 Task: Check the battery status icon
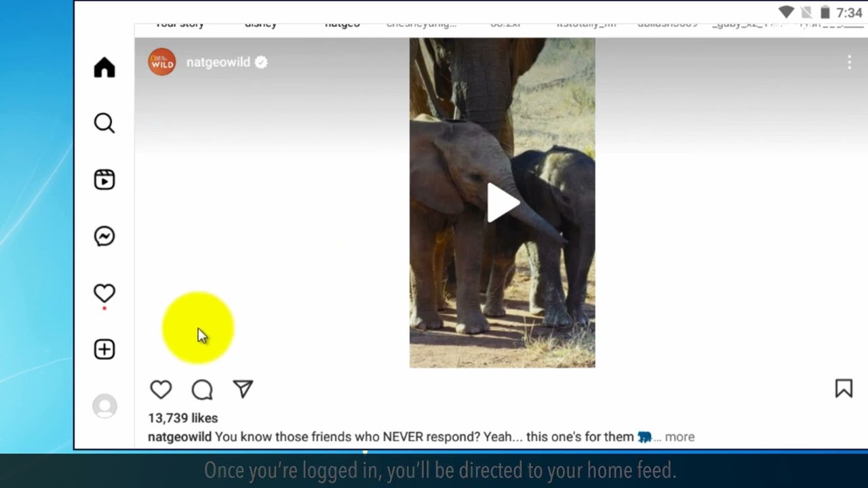[825, 12]
